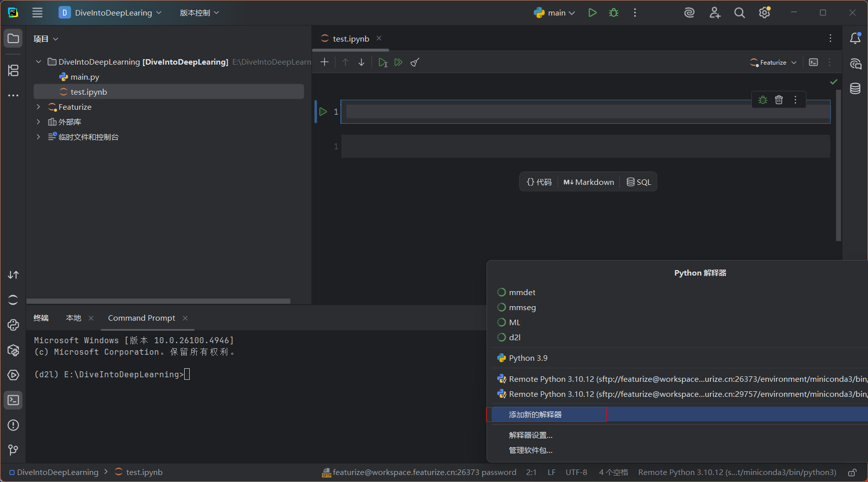This screenshot has height=482, width=868.
Task: Add a Markdown cell
Action: coord(589,182)
